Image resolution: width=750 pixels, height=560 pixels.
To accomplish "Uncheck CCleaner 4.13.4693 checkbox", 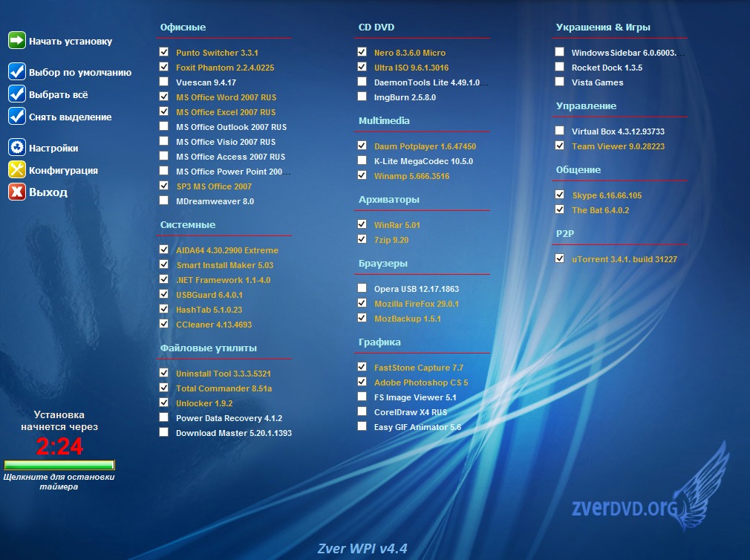I will tap(163, 323).
